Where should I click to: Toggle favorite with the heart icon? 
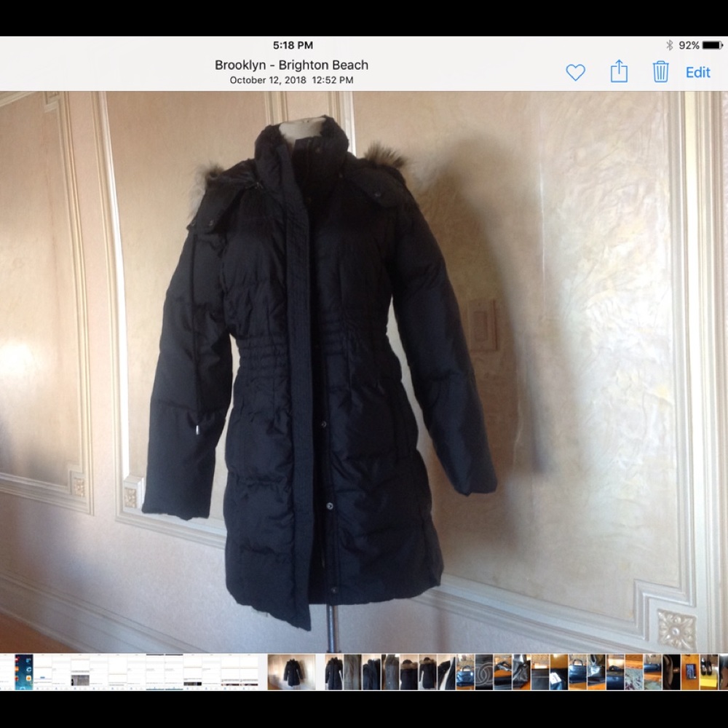click(576, 72)
